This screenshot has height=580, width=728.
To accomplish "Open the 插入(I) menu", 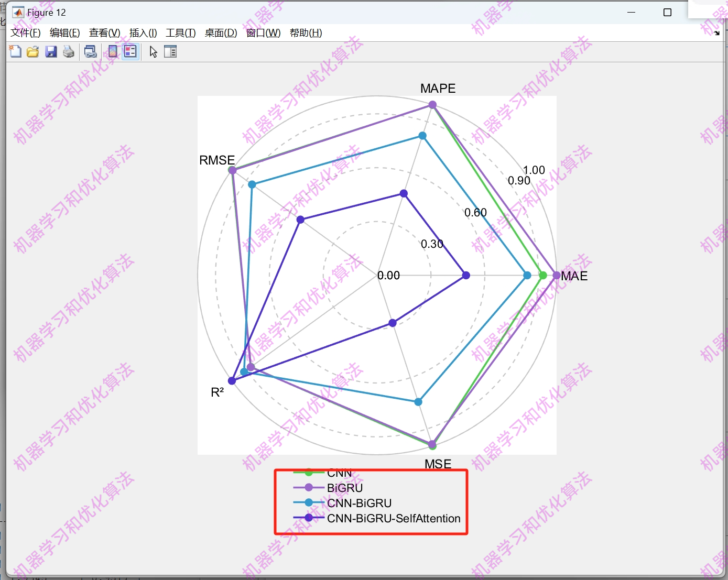I will (x=143, y=32).
